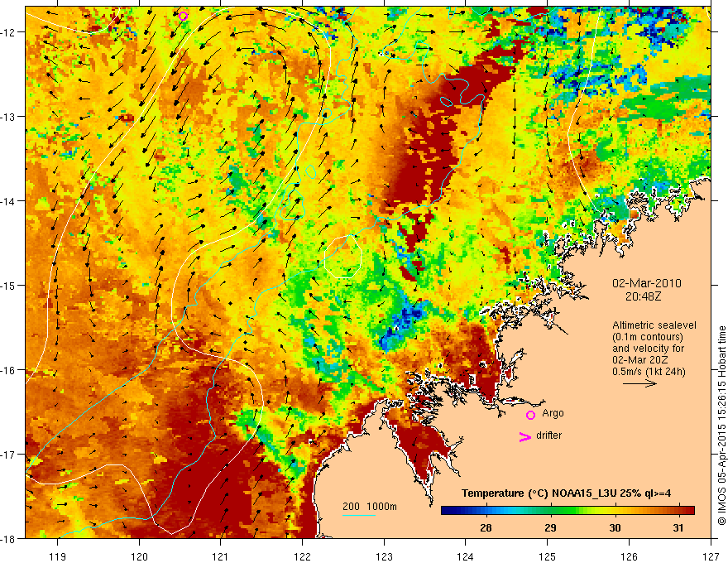
Task: Click the temperature color bar
Action: [568, 511]
